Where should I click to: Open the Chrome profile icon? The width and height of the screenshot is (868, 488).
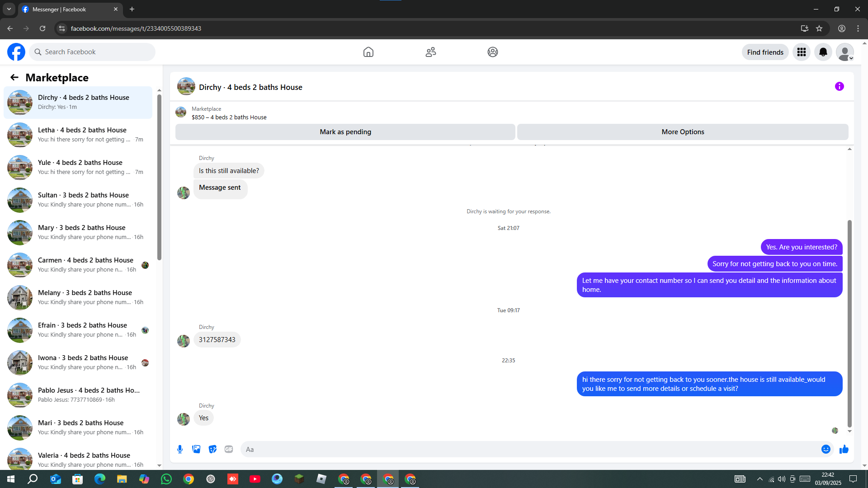point(842,28)
